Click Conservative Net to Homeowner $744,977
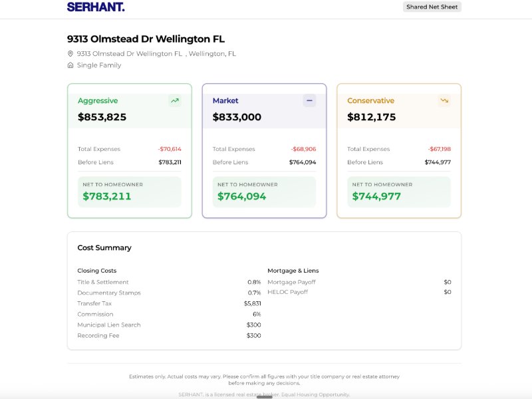Viewport: 532px width, 399px height. pos(376,196)
